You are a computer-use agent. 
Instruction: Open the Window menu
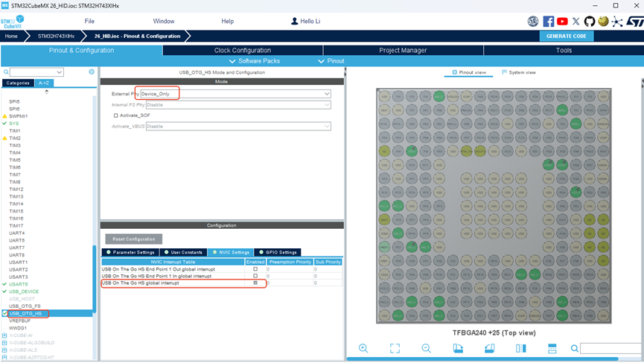164,21
